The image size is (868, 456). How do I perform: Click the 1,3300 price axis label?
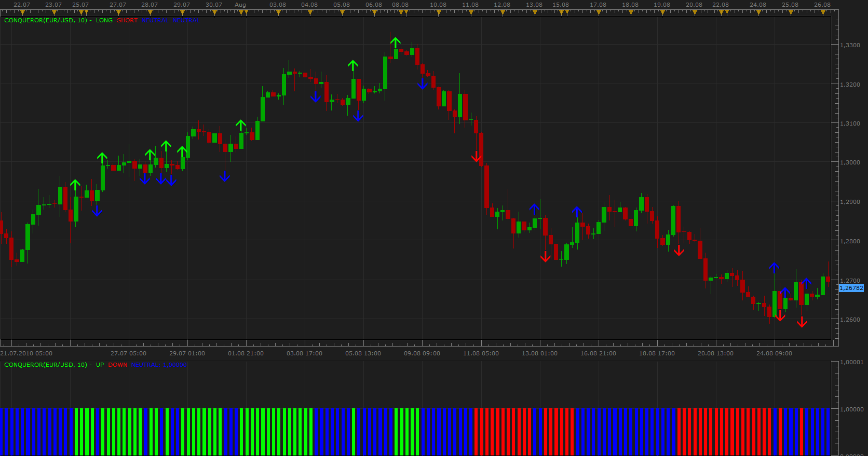coord(850,45)
